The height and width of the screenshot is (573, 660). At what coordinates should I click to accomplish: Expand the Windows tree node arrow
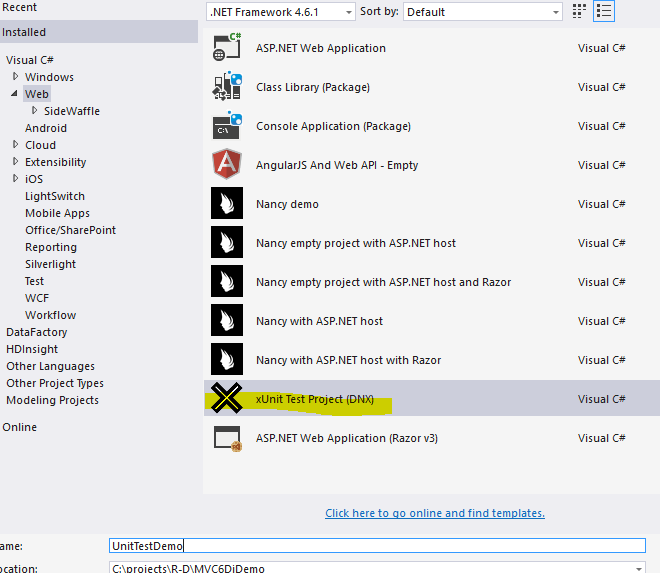pos(16,76)
